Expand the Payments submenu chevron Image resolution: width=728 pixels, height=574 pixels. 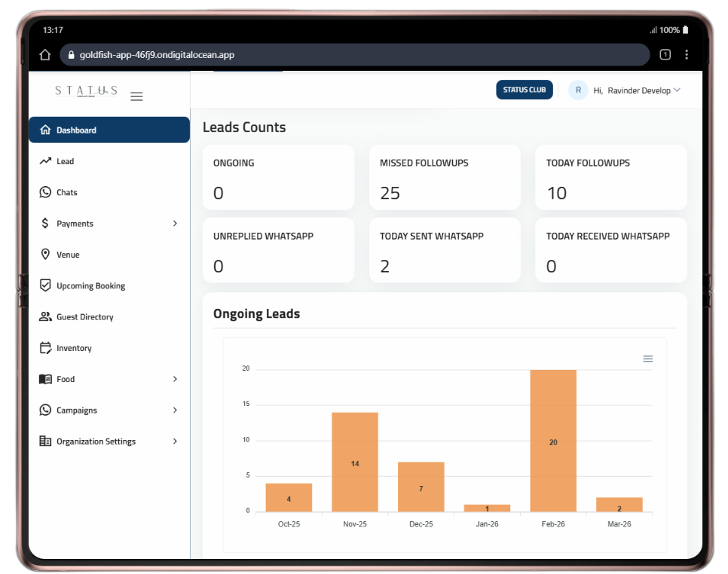[x=175, y=223]
